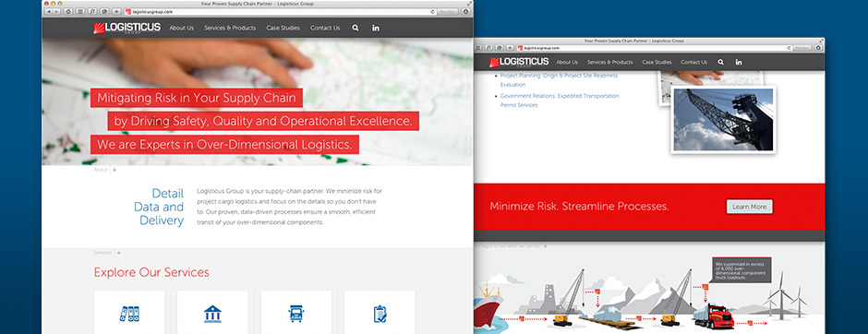The image size is (868, 334).
Task: Click 'Mitigating Risk in Your Supply Chain' banner
Action: tap(197, 99)
